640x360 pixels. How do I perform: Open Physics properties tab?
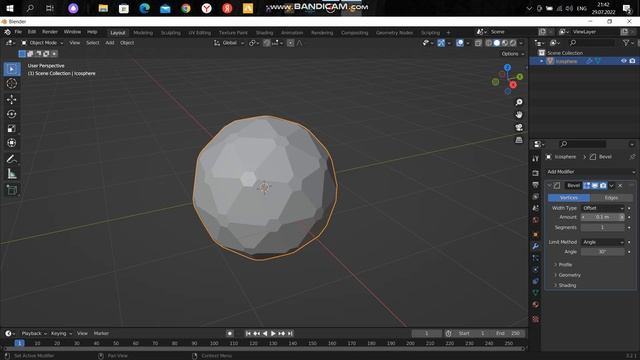pyautogui.click(x=535, y=269)
